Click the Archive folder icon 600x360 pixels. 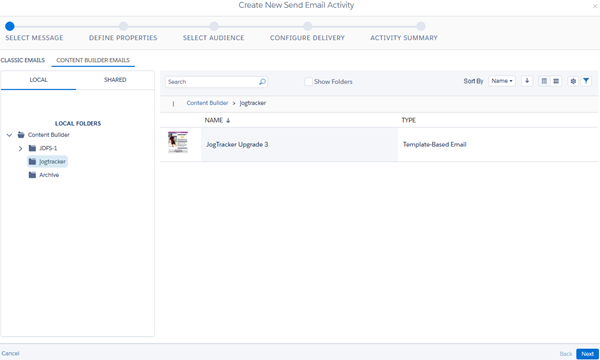[x=33, y=175]
